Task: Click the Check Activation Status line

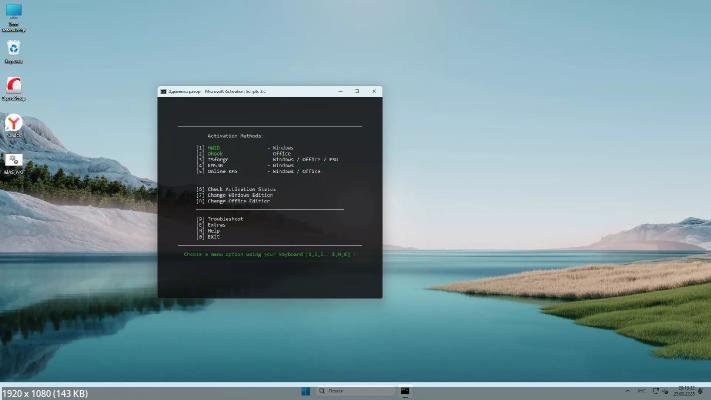Action: pos(236,189)
